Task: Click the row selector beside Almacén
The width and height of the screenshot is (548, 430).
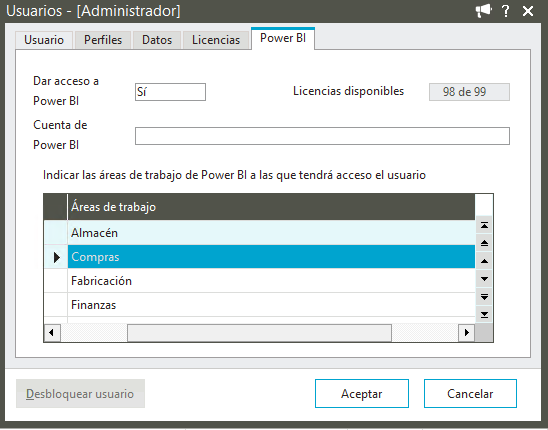Action: pos(56,232)
